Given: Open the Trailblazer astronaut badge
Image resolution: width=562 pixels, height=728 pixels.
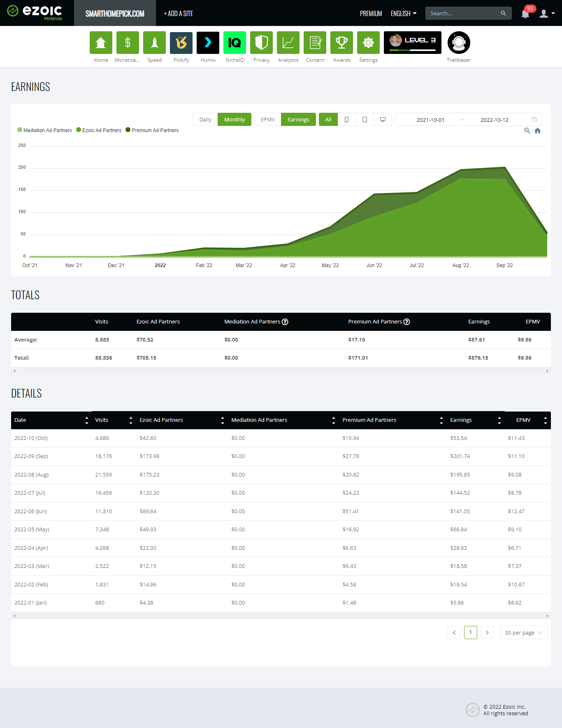Looking at the screenshot, I should (x=459, y=43).
